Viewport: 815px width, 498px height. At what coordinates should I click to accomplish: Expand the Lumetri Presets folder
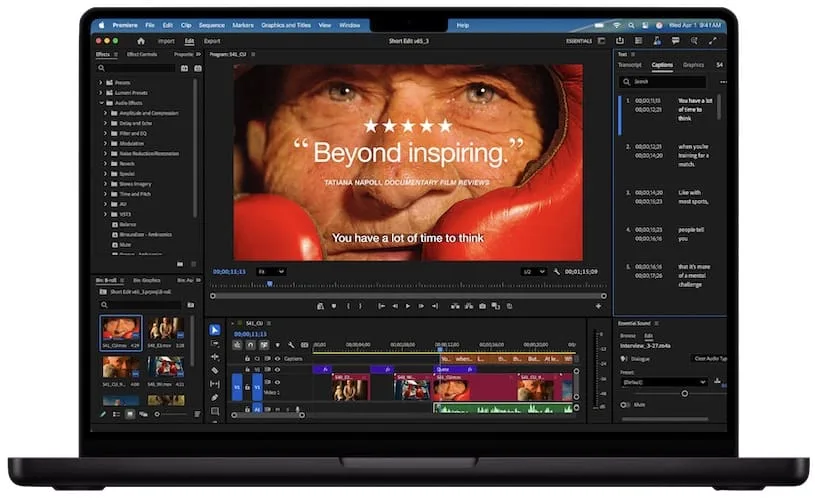tap(101, 93)
